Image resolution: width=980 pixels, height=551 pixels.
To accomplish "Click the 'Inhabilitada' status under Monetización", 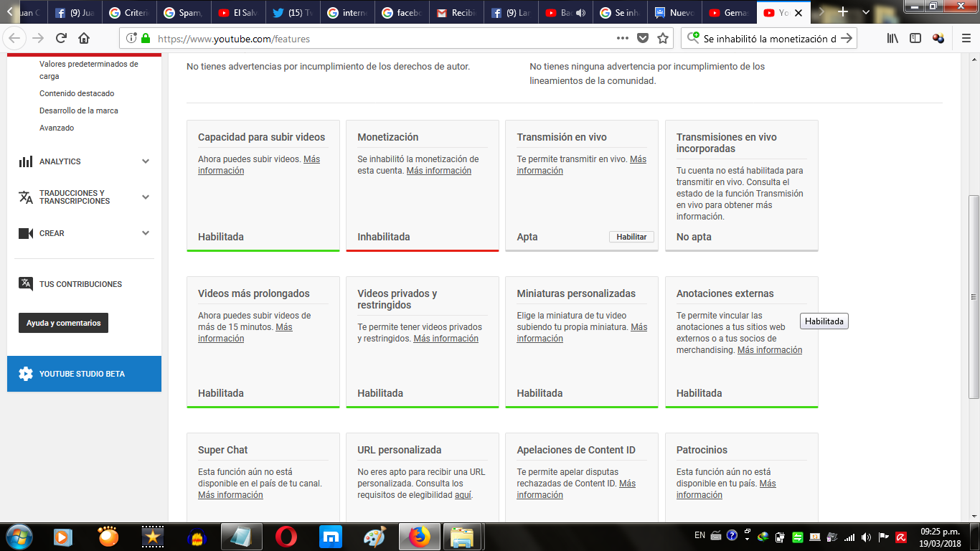I will coord(384,237).
